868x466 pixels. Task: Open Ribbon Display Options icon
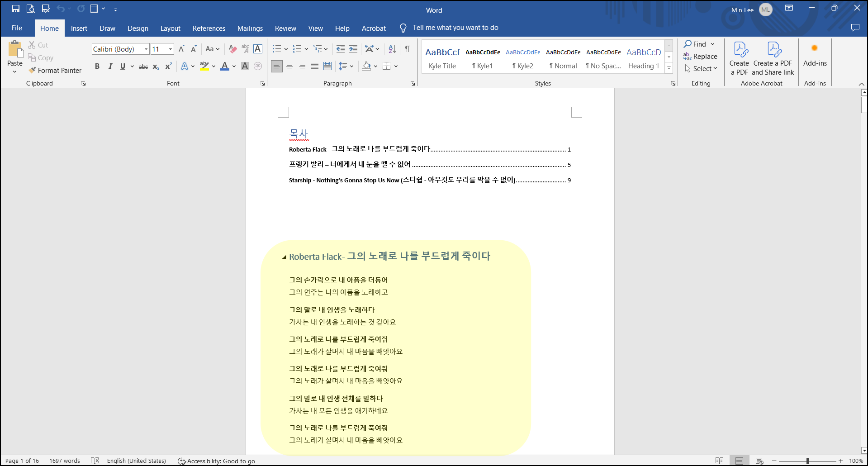[789, 8]
